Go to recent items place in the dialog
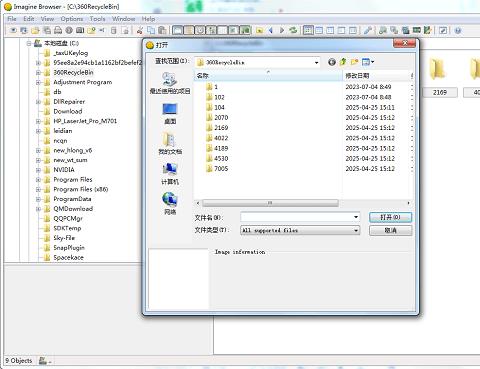Screen dimensions: 480x369 pyautogui.click(x=170, y=83)
